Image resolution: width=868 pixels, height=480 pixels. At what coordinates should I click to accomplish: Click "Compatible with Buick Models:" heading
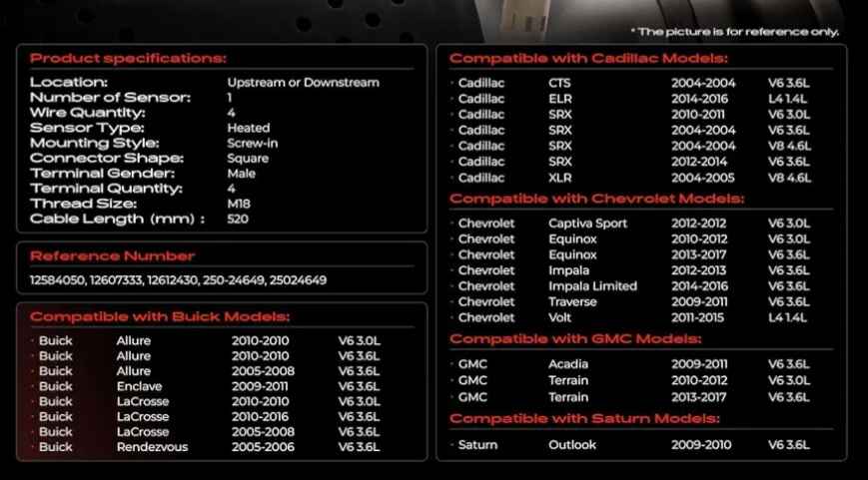[160, 317]
